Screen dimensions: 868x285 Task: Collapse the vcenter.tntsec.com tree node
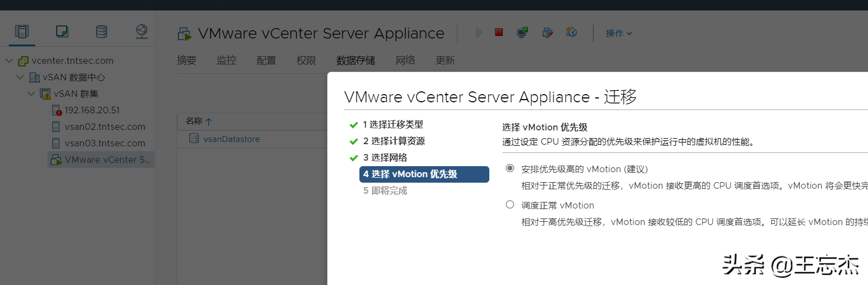[x=9, y=61]
